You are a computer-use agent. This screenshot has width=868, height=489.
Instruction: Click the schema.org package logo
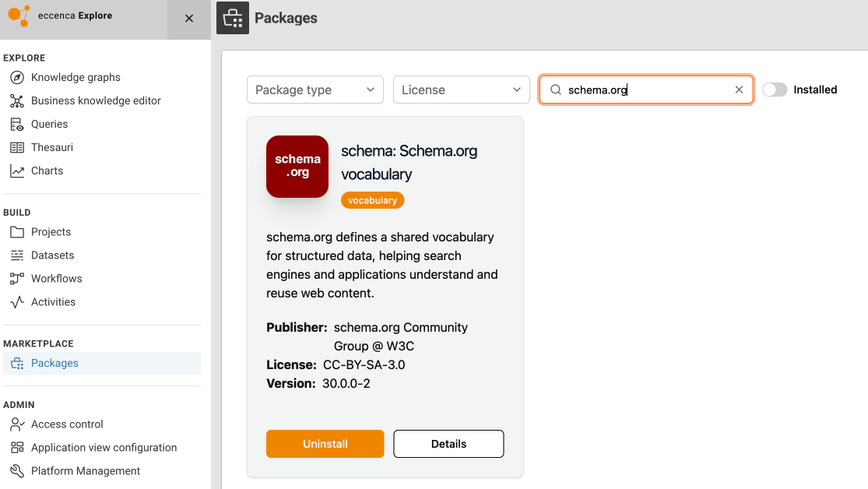pyautogui.click(x=297, y=167)
